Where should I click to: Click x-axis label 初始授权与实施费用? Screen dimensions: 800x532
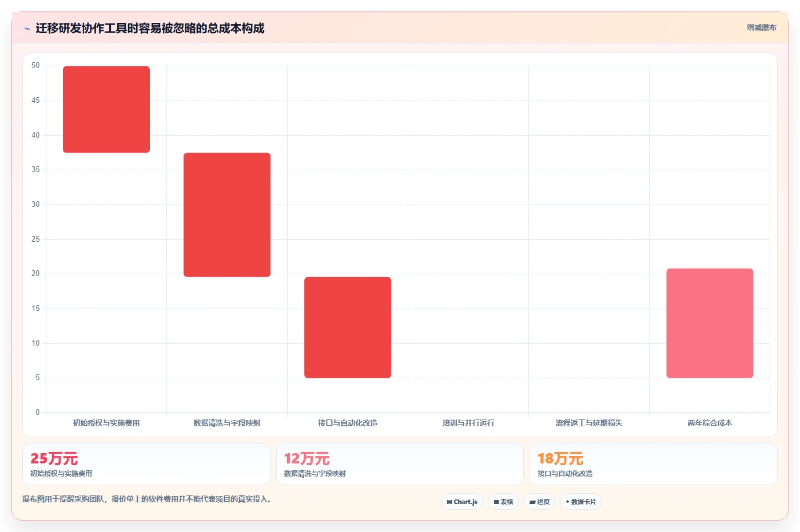tap(106, 423)
